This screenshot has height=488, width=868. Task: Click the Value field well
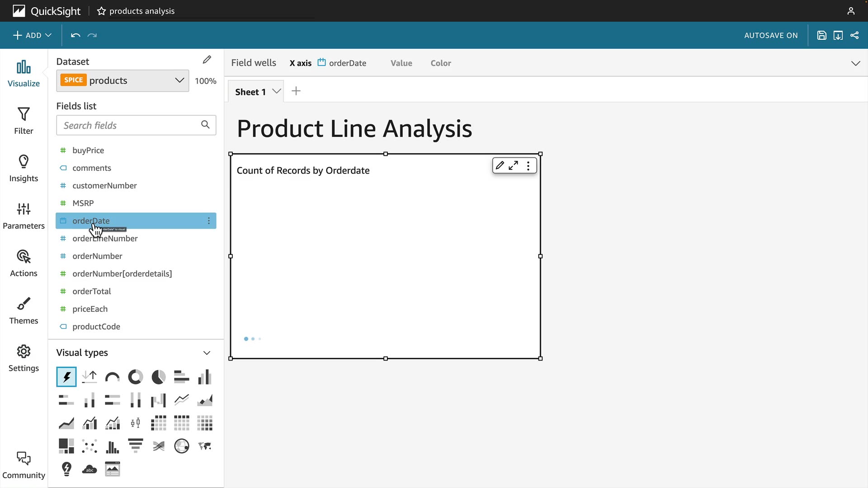click(x=401, y=63)
